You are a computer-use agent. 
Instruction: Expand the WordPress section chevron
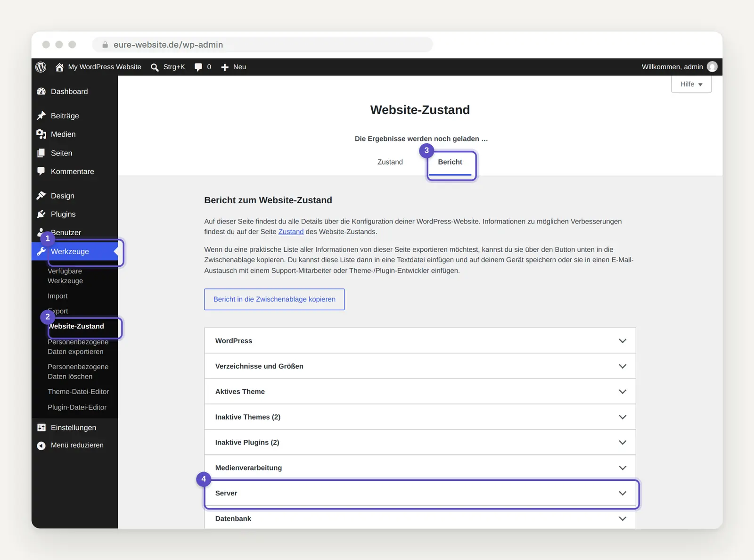click(623, 341)
